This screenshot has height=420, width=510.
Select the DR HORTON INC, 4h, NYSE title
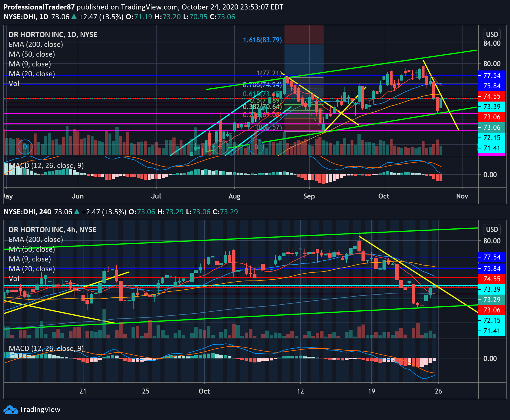pyautogui.click(x=52, y=230)
